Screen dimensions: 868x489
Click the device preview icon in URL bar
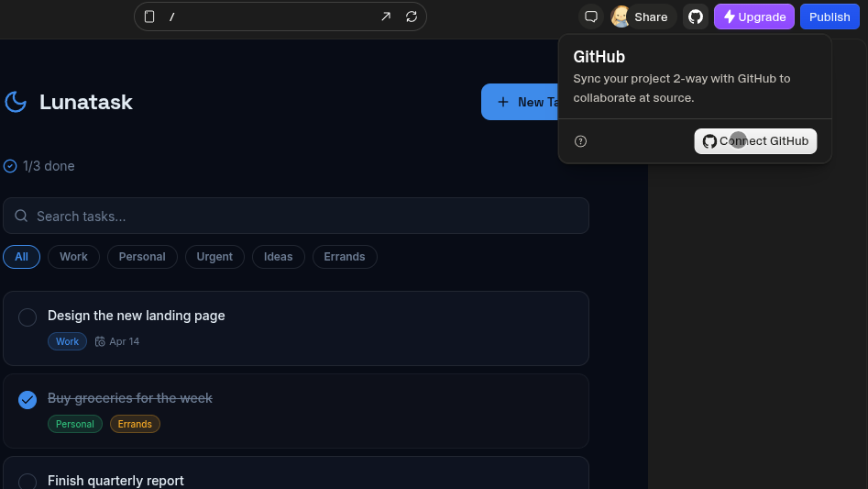click(149, 17)
